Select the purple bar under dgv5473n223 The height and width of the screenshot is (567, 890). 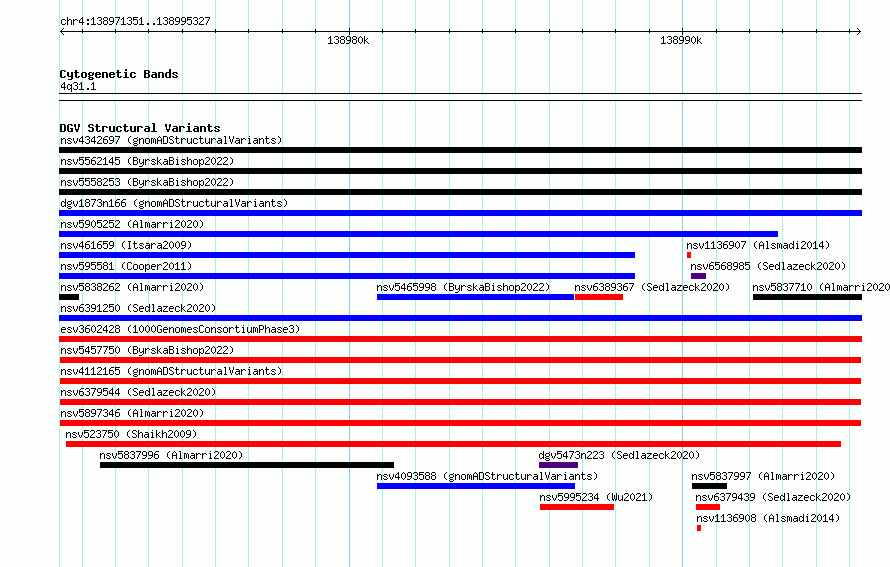click(559, 465)
